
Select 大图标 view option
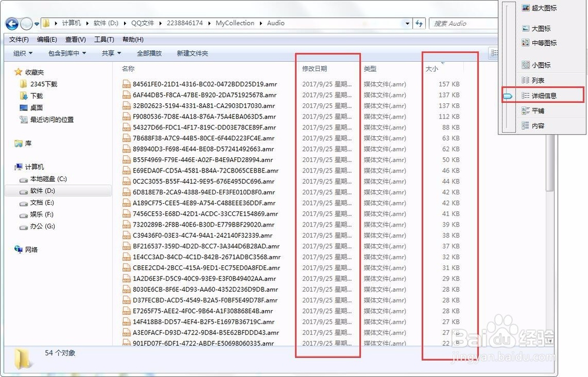coord(536,28)
